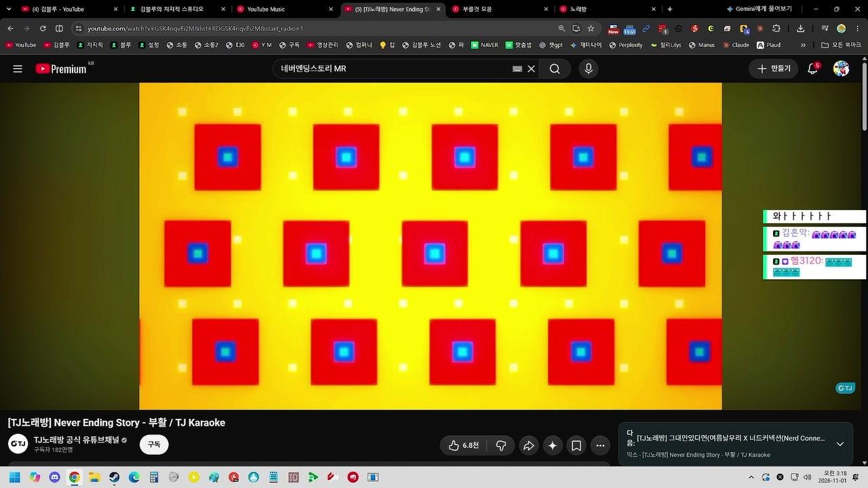
Task: Click the channel TJ avatar
Action: 18,445
